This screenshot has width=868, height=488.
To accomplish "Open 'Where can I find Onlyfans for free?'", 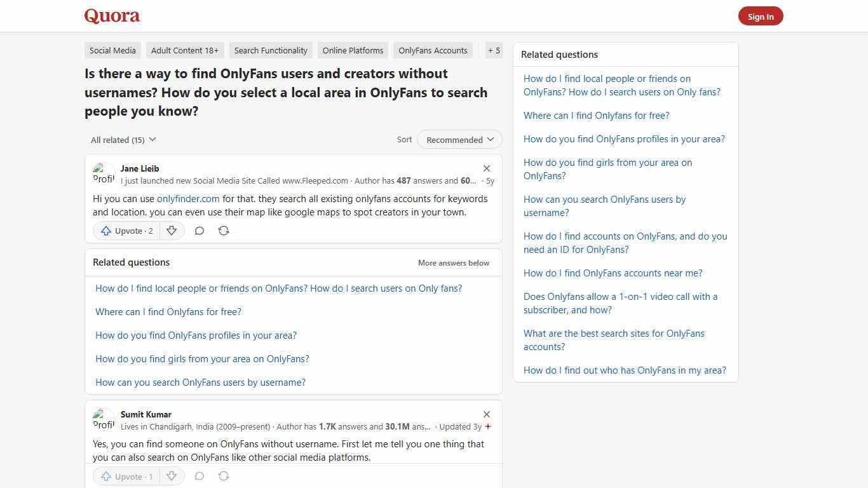I will click(x=168, y=311).
